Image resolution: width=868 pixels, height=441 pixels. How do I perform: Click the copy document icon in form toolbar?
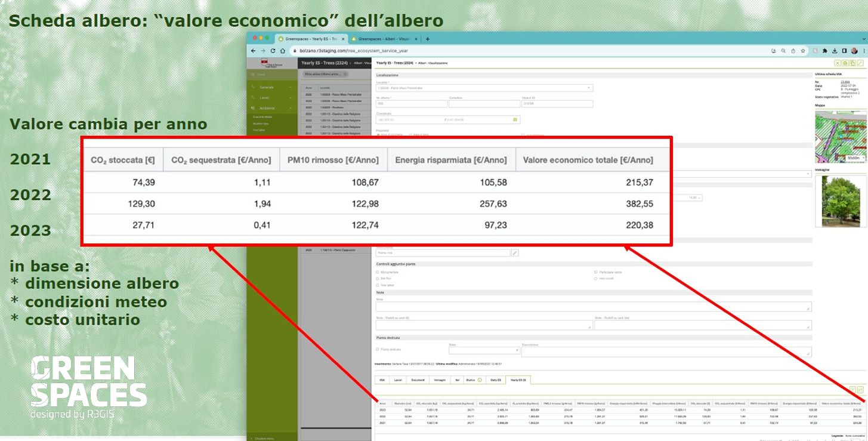pyautogui.click(x=852, y=63)
